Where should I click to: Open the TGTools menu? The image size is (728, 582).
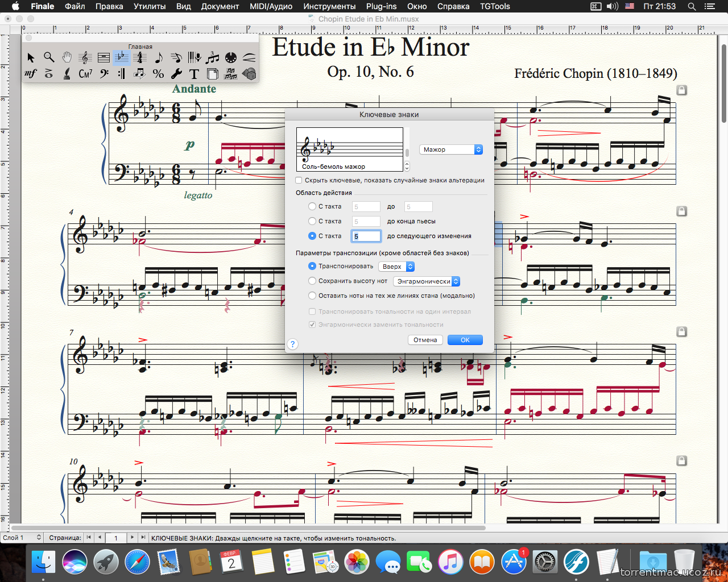point(495,6)
